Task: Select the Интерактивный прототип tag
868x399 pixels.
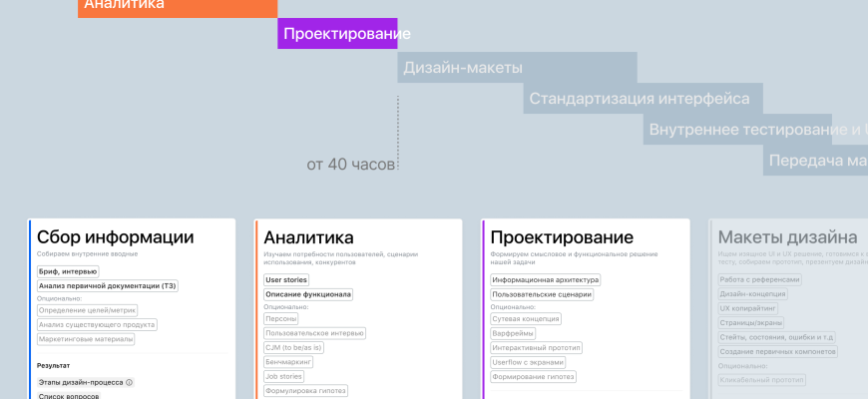Action: click(x=537, y=347)
